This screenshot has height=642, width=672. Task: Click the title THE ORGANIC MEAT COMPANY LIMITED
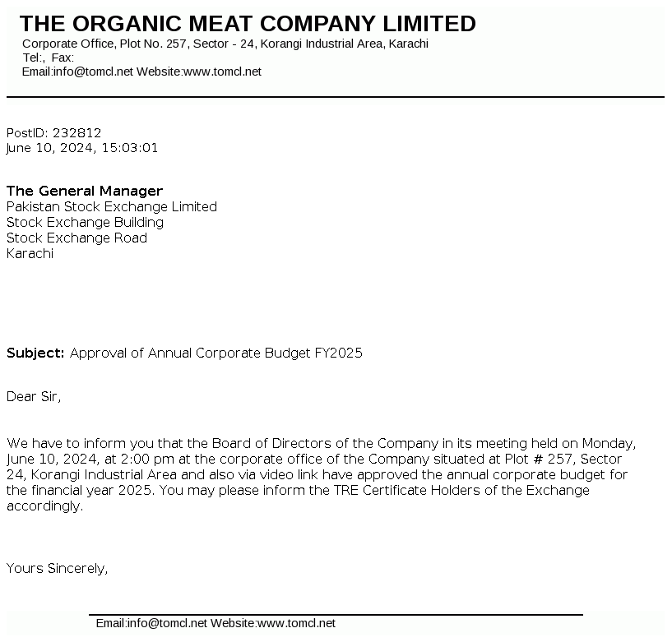pos(248,24)
